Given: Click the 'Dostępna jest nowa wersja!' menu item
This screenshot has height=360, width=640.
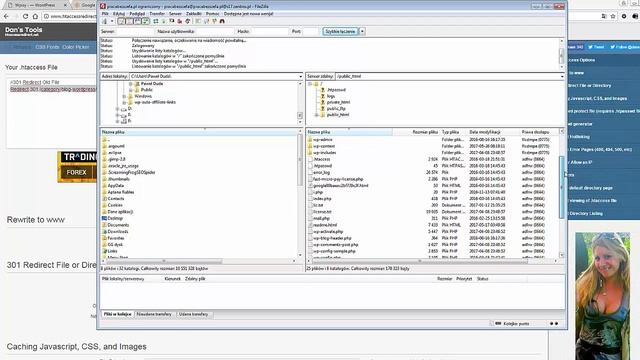Looking at the screenshot, I should click(x=249, y=13).
